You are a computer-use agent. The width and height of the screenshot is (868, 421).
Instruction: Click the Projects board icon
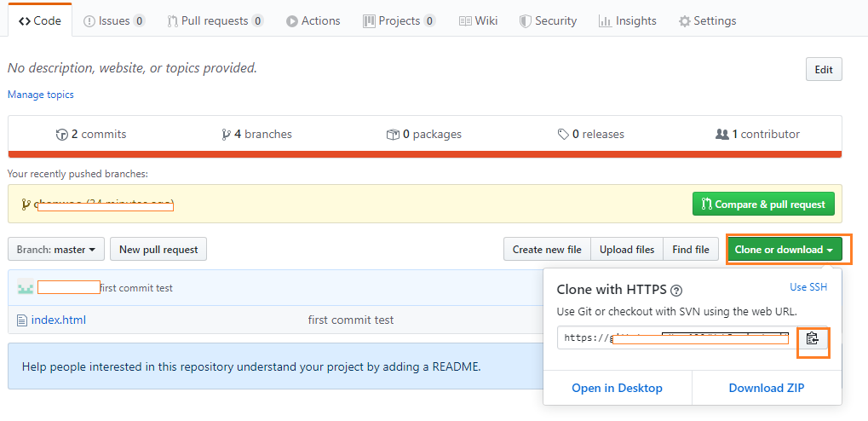369,21
